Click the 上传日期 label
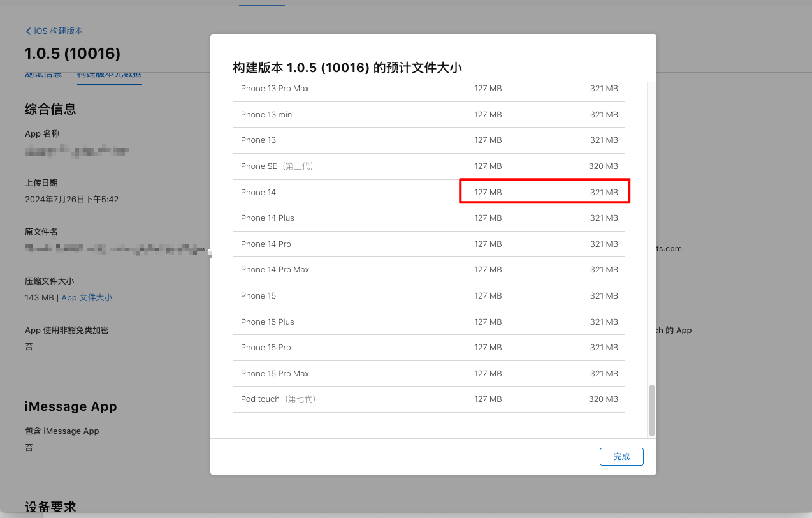Screen dimensions: 812x518 (x=41, y=183)
